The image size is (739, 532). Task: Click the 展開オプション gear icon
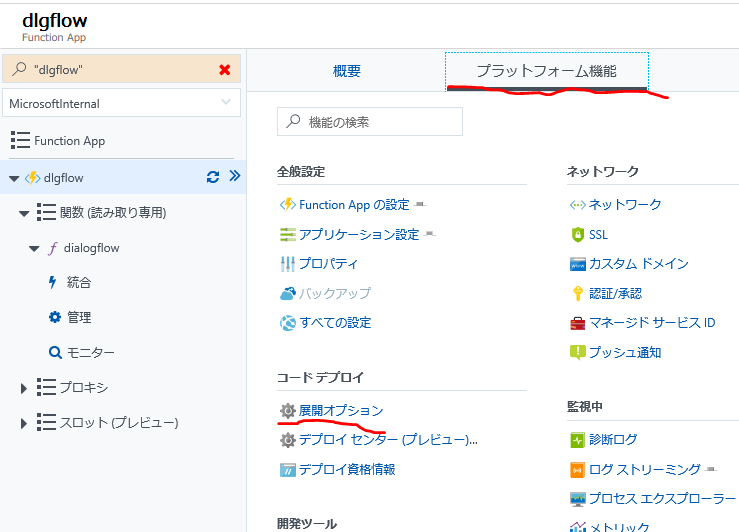(x=287, y=411)
